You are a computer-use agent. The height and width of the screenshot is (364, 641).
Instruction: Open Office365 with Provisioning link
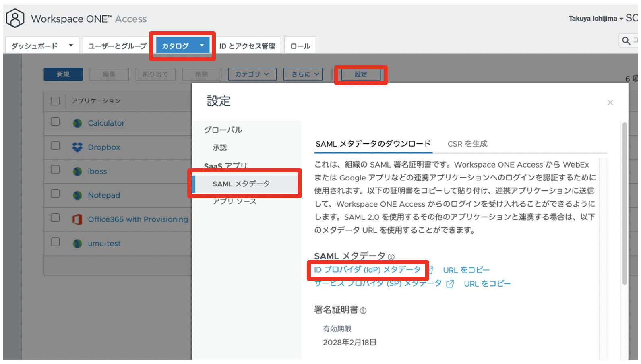[x=138, y=219]
